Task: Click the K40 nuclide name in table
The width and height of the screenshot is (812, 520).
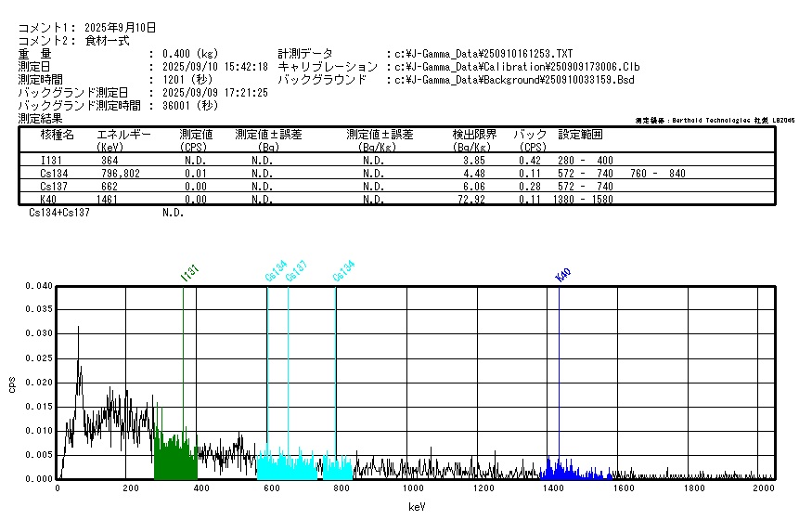Action: (41, 199)
